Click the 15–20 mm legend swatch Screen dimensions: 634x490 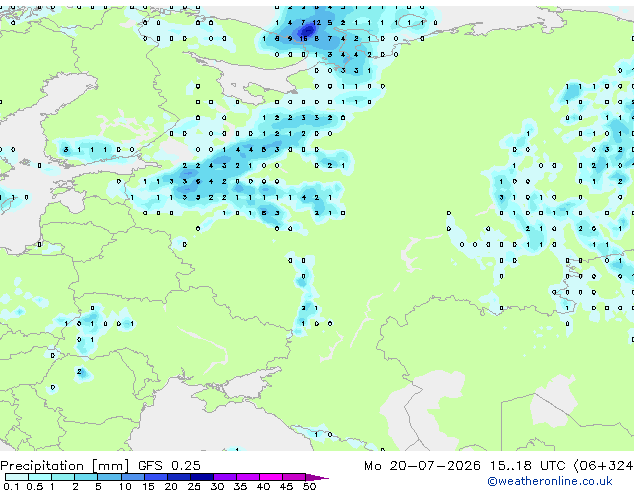pos(156,477)
